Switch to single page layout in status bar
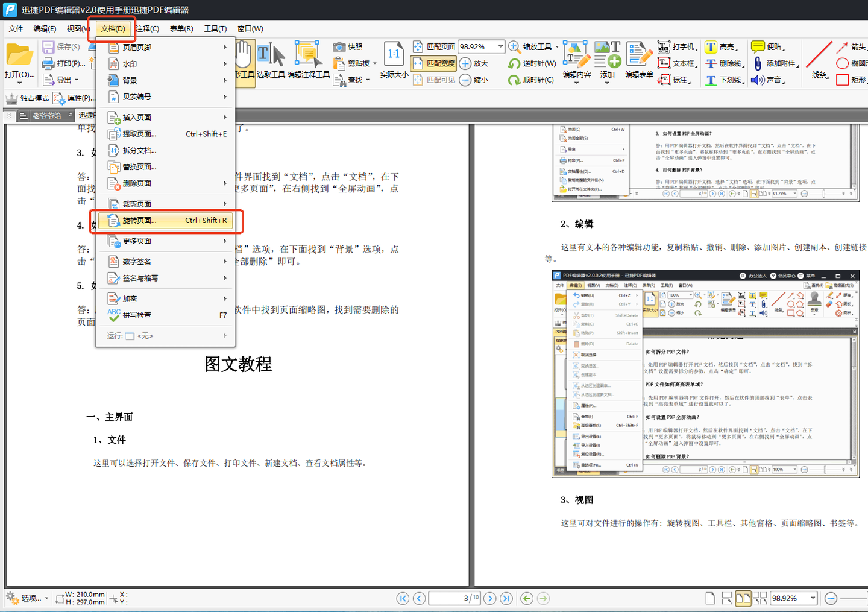This screenshot has height=612, width=868. 711,598
